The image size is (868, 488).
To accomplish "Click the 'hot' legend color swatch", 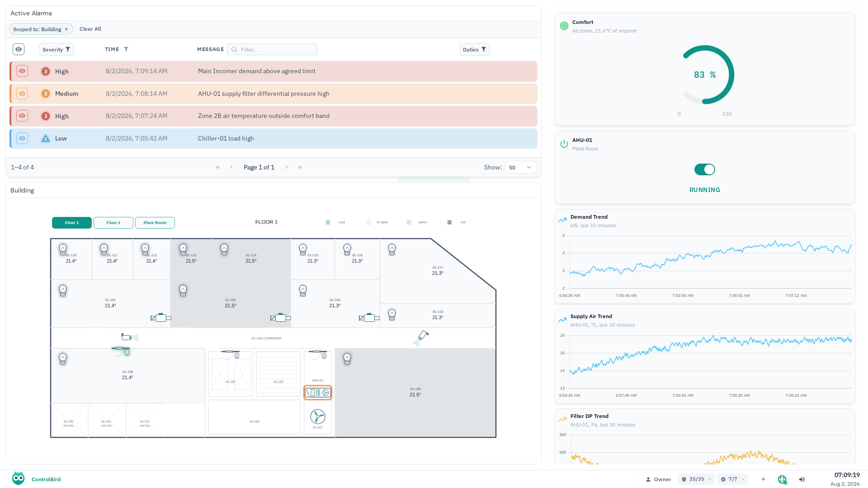I will point(449,222).
